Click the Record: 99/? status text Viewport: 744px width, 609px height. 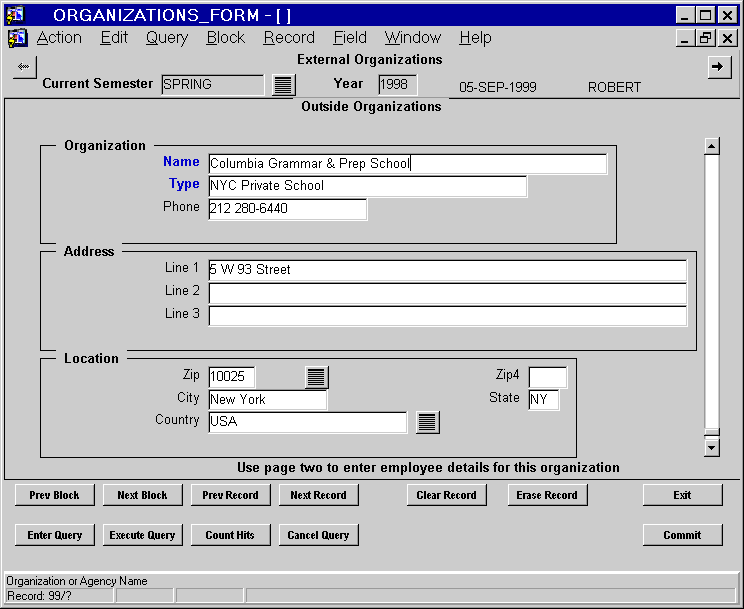coord(39,596)
